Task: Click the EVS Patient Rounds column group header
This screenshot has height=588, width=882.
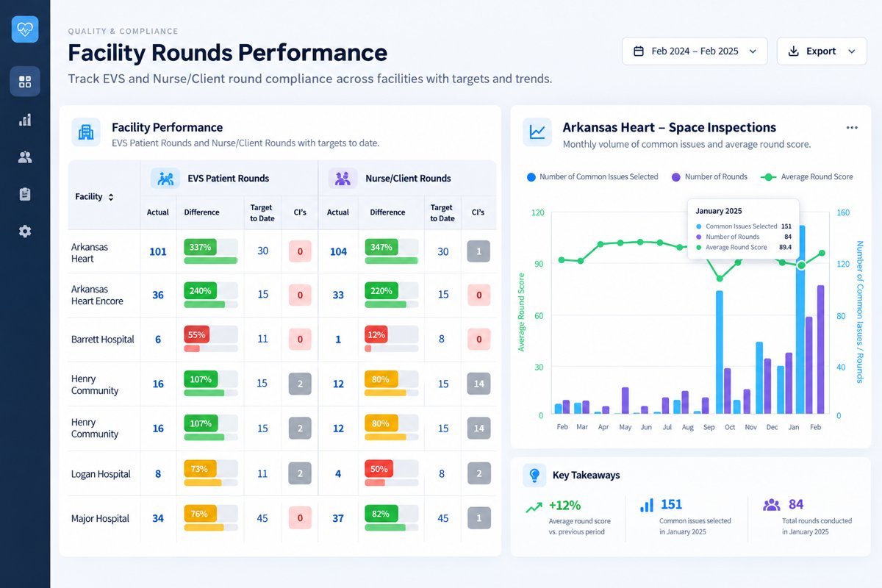Action: [229, 178]
